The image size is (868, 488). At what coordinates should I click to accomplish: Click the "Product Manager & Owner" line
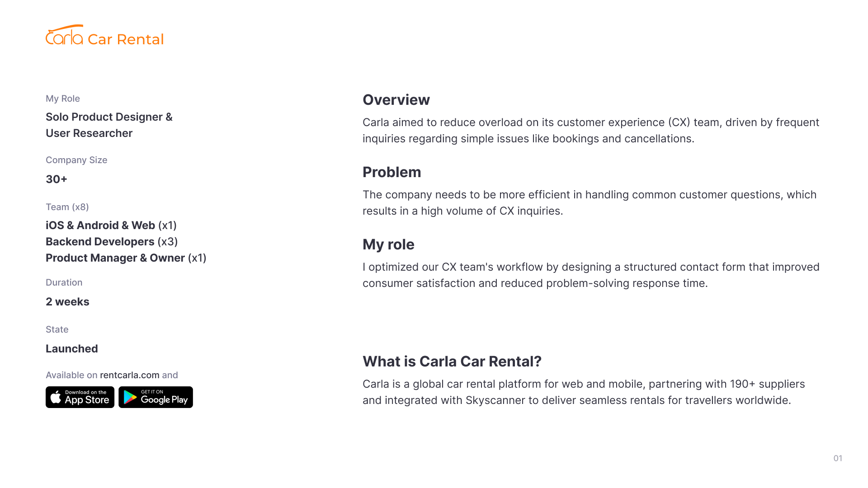coord(126,258)
